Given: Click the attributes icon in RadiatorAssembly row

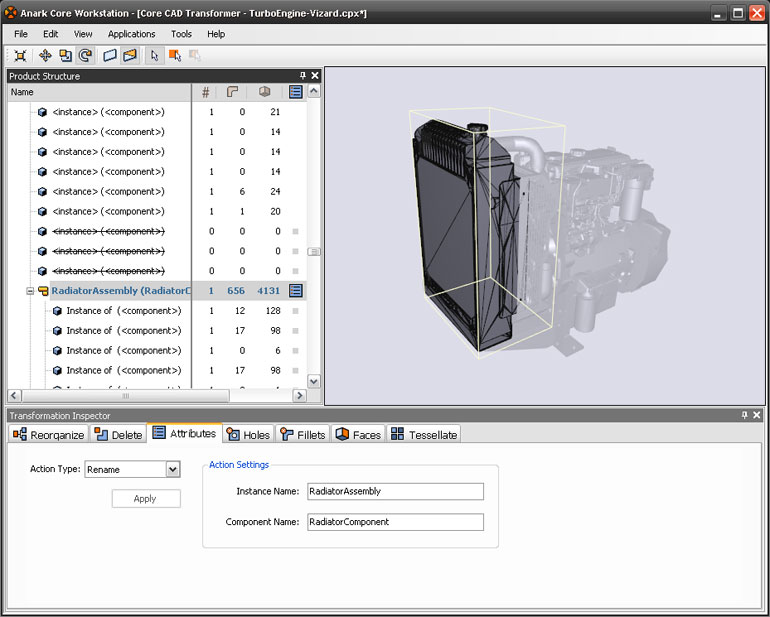Looking at the screenshot, I should click(x=296, y=290).
